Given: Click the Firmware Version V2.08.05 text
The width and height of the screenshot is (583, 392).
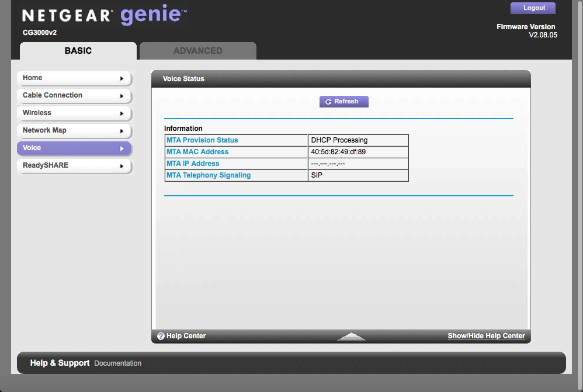Looking at the screenshot, I should point(527,31).
